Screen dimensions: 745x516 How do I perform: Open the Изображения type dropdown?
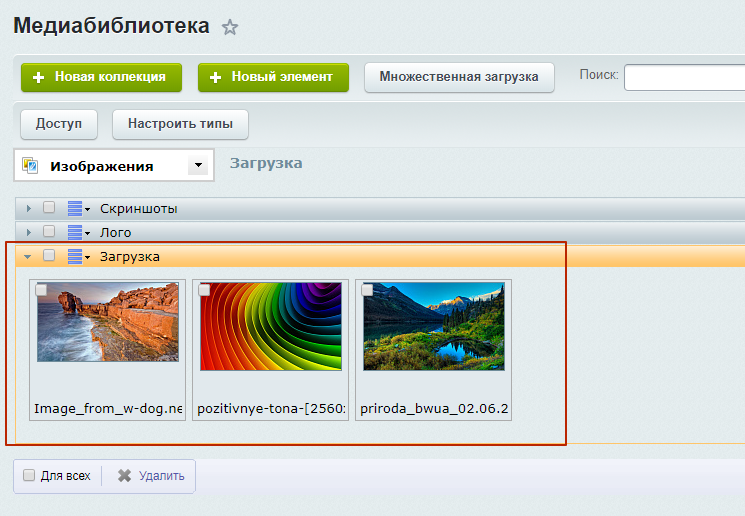pos(198,166)
